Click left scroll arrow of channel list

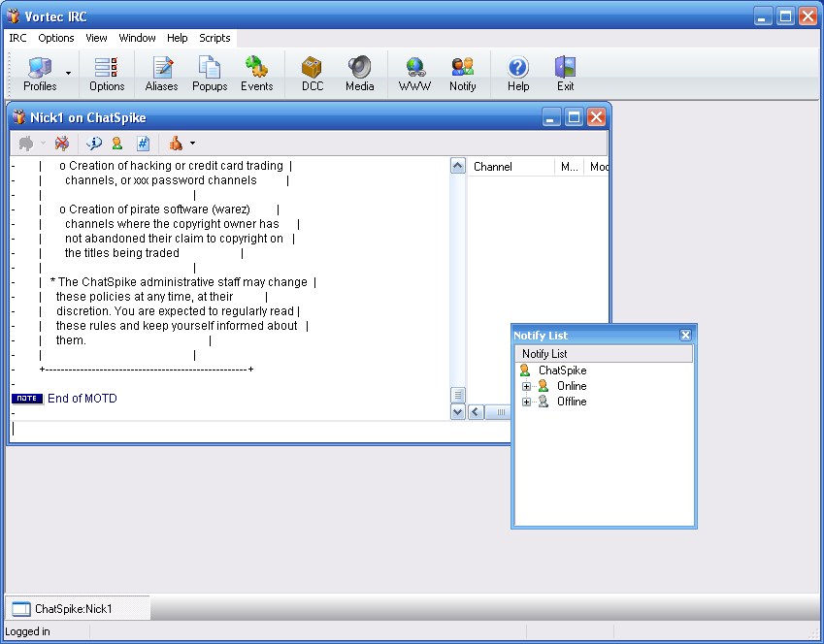(476, 412)
